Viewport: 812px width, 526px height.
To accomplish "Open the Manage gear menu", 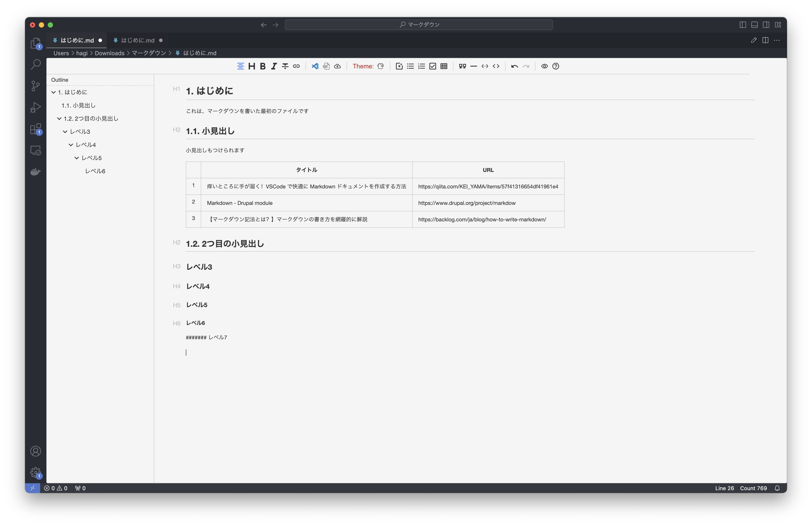I will [x=35, y=473].
